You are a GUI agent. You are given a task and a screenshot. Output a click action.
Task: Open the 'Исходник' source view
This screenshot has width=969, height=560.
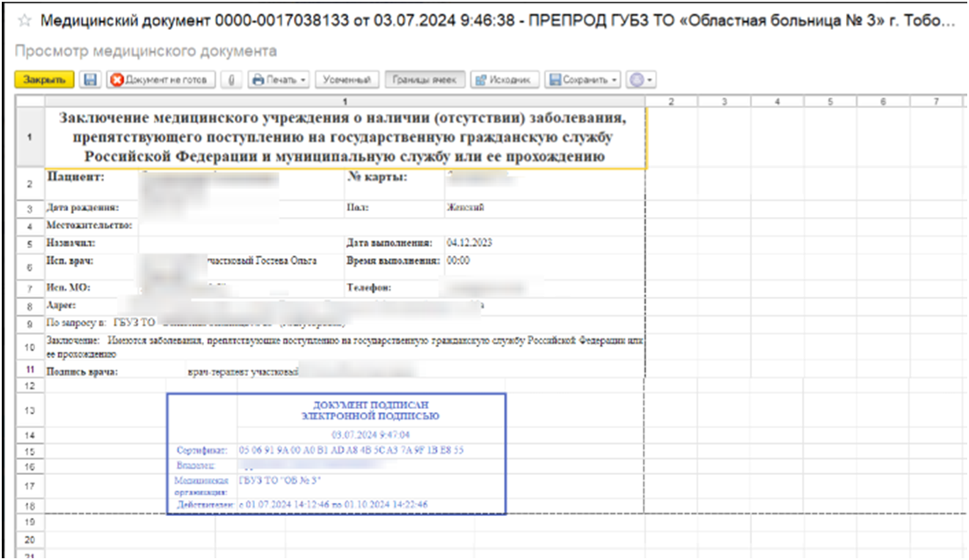505,79
